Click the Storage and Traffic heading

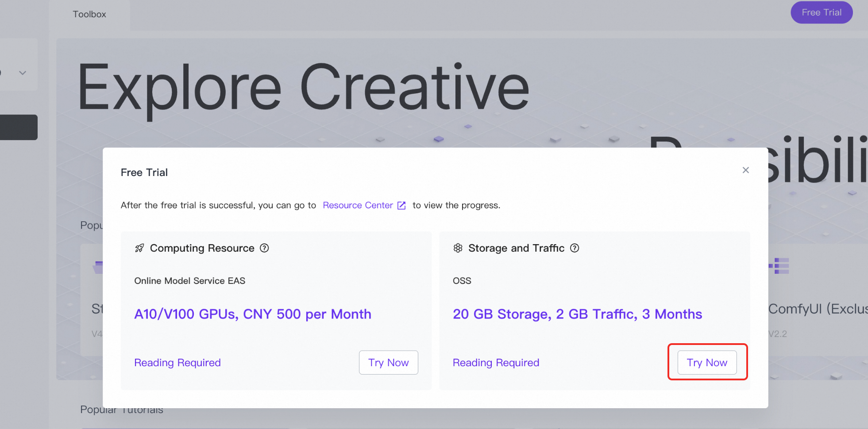517,248
